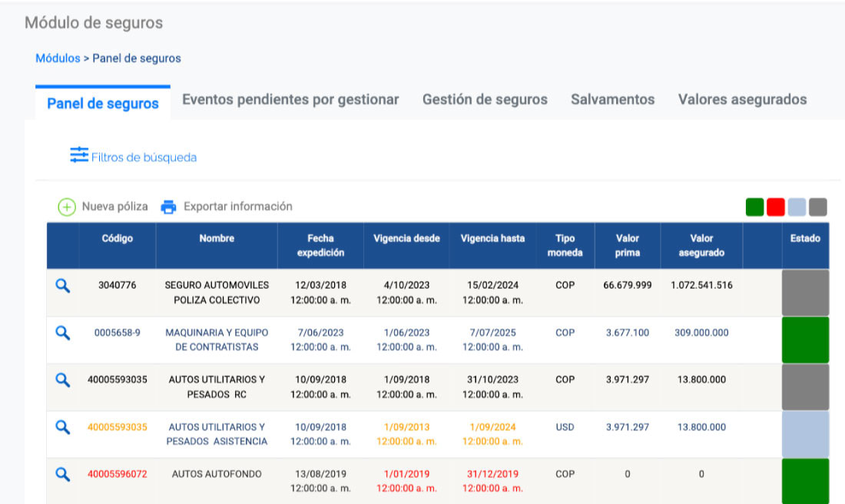Click code 0005658-9 cell
The height and width of the screenshot is (504, 845).
118,333
